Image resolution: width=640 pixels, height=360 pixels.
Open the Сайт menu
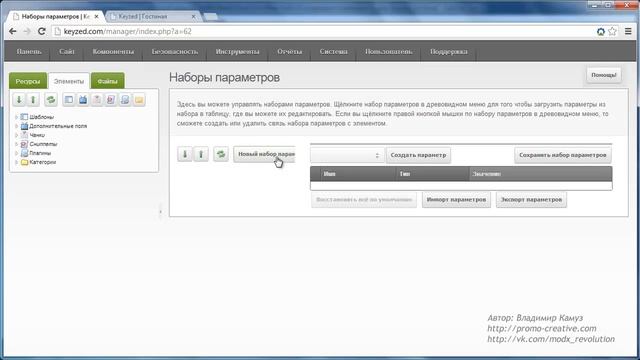[x=67, y=51]
